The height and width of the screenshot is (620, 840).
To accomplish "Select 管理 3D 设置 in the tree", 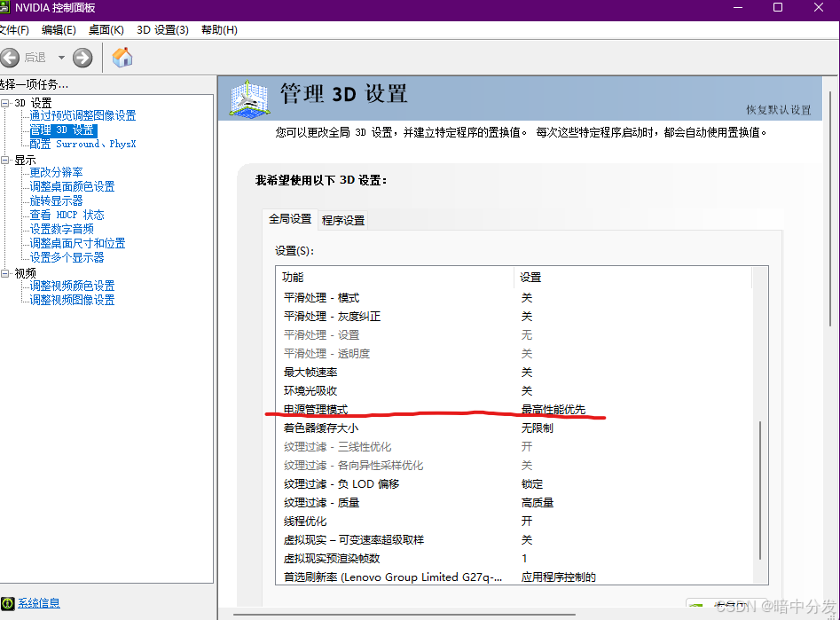I will (63, 130).
